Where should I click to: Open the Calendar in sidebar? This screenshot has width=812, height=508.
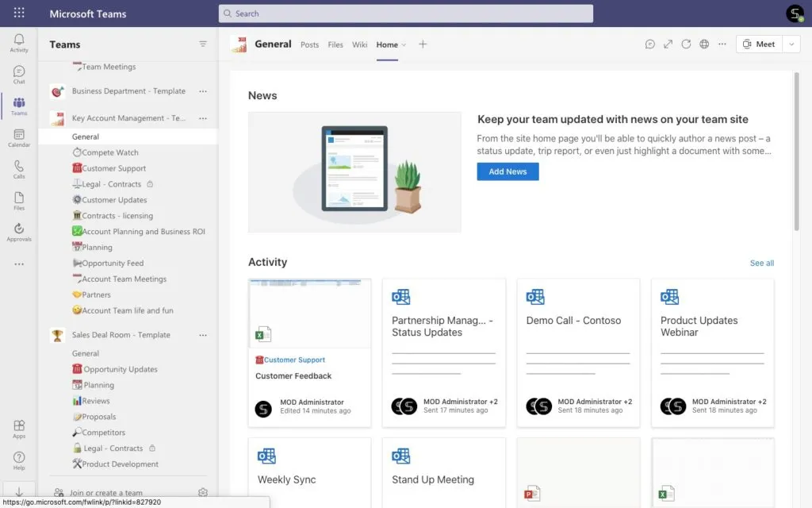tap(19, 138)
